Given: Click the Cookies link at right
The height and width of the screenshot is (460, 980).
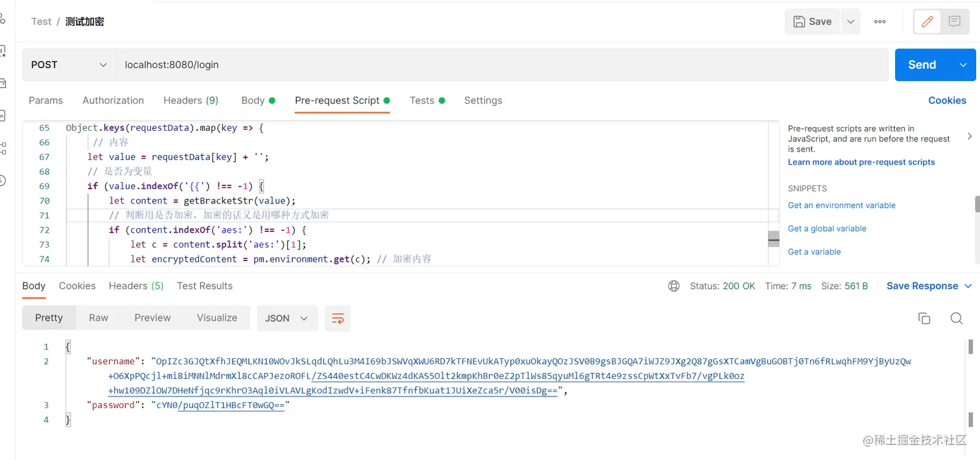Looking at the screenshot, I should point(947,100).
